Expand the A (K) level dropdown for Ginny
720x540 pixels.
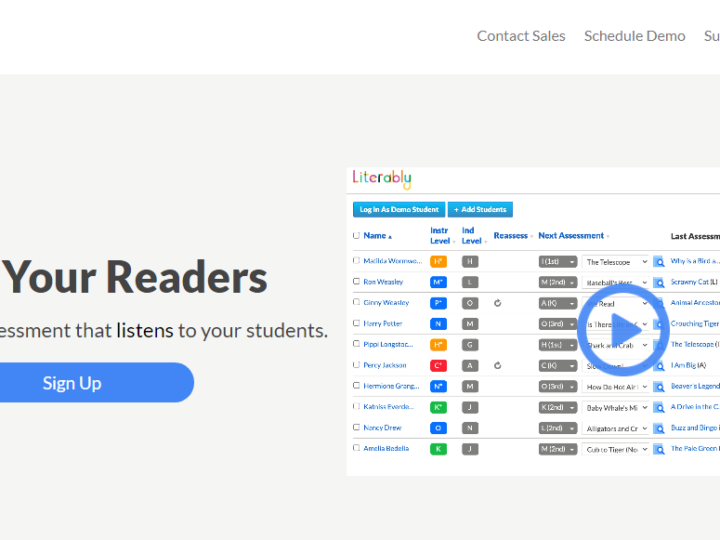click(557, 303)
